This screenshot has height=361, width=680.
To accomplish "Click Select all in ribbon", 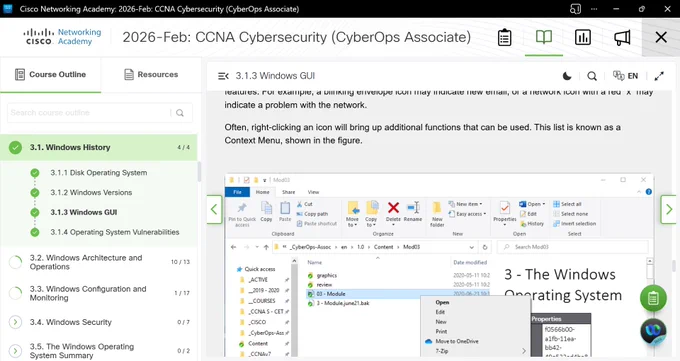I will (567, 204).
